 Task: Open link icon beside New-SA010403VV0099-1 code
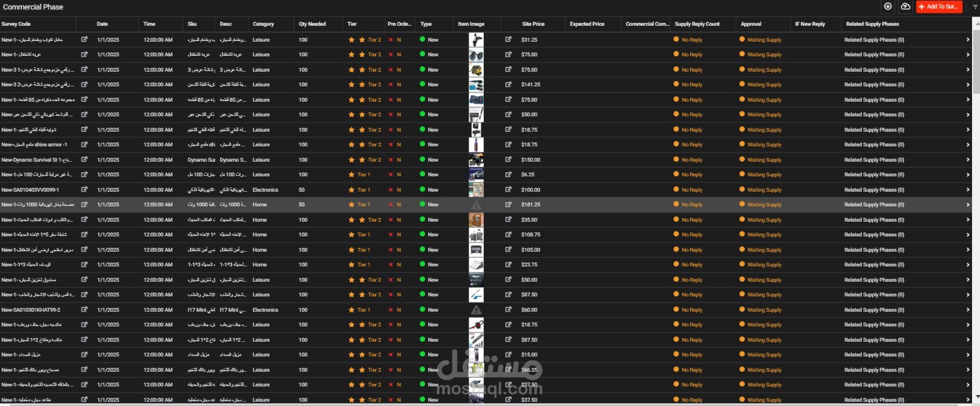(x=85, y=189)
